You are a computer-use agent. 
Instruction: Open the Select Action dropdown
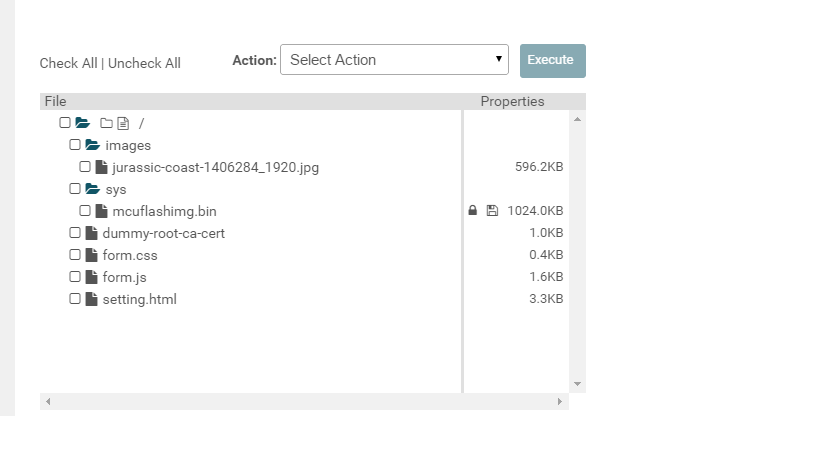[x=394, y=60]
